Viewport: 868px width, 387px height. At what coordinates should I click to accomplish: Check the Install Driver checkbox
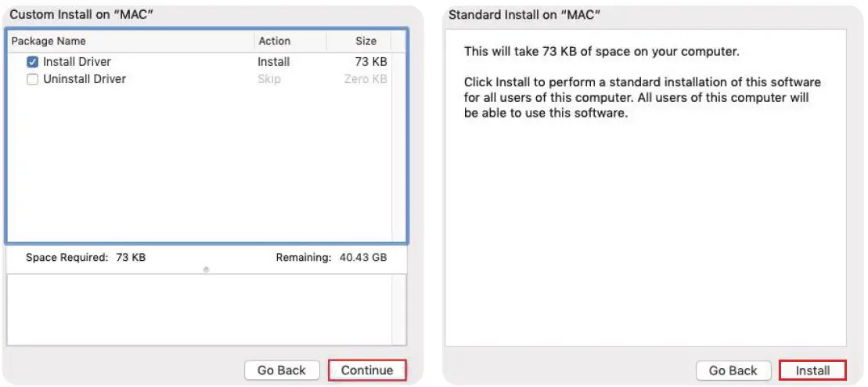click(x=33, y=62)
